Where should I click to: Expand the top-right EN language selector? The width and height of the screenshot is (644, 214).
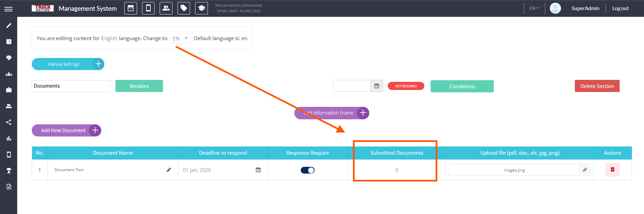click(x=534, y=8)
